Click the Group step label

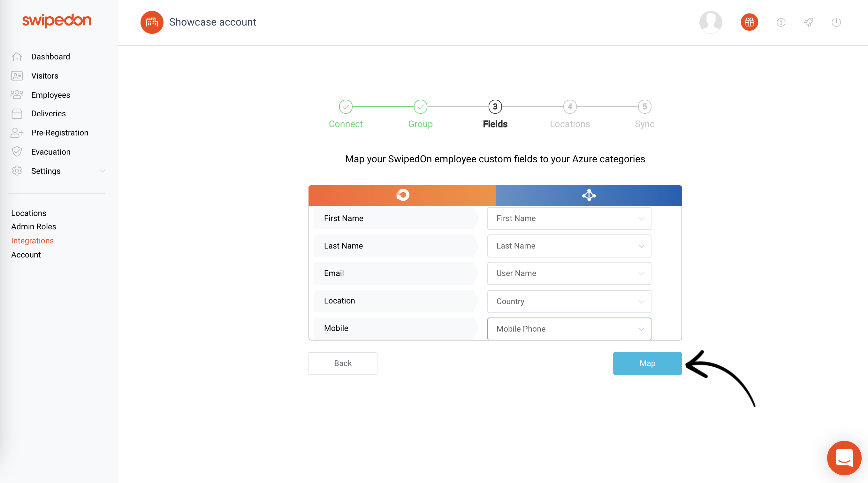coord(421,124)
